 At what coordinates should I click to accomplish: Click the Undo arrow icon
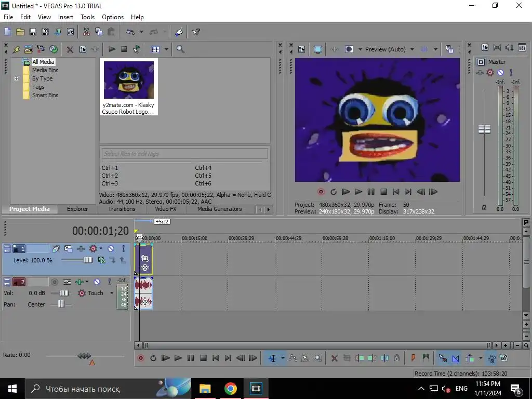(x=130, y=32)
